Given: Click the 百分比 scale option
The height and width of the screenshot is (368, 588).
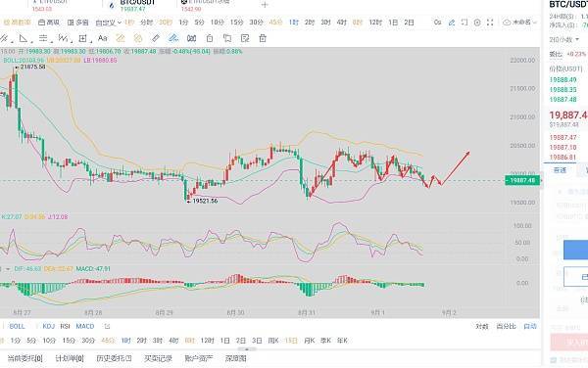Looking at the screenshot, I should click(x=506, y=327).
